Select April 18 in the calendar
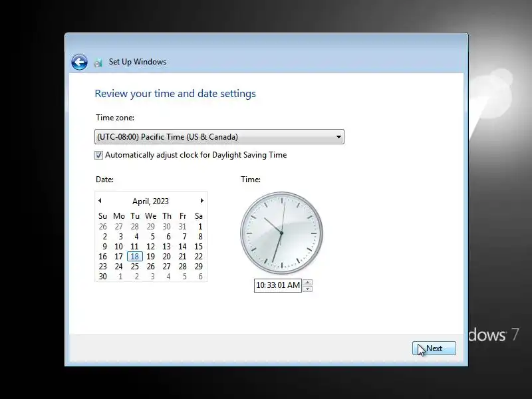Screen dimensions: 532x399 [x=135, y=257]
